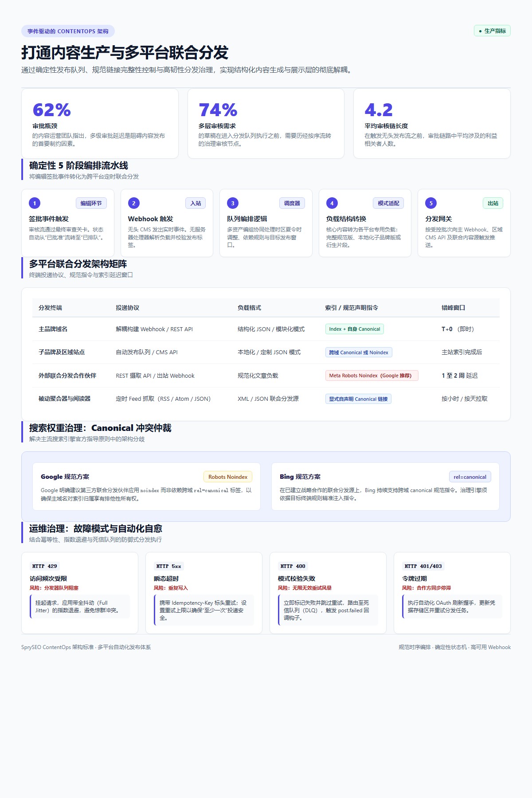Click the 1 至 2 周 延迟 cell

click(x=460, y=376)
